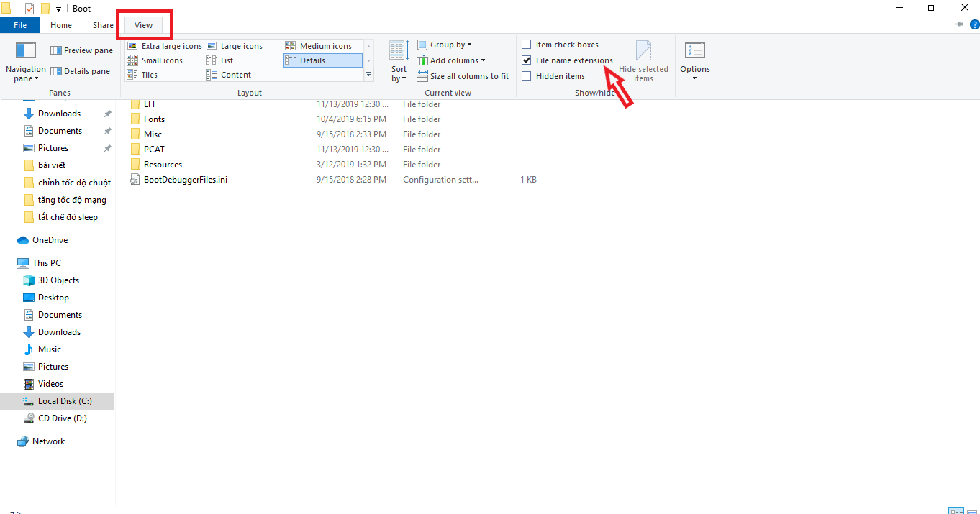Expand the arrow below Options
Image resolution: width=980 pixels, height=514 pixels.
pos(695,78)
